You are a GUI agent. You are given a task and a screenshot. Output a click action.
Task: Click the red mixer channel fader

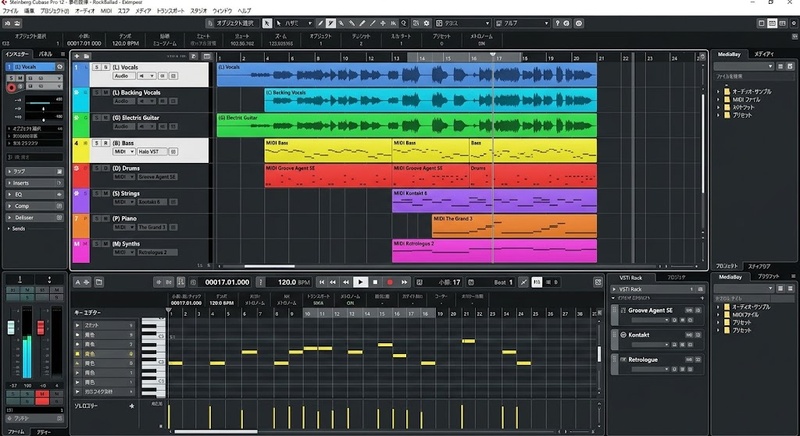click(41, 327)
